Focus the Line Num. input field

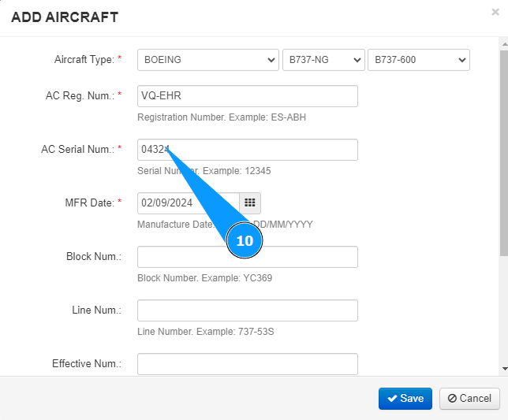tap(247, 310)
